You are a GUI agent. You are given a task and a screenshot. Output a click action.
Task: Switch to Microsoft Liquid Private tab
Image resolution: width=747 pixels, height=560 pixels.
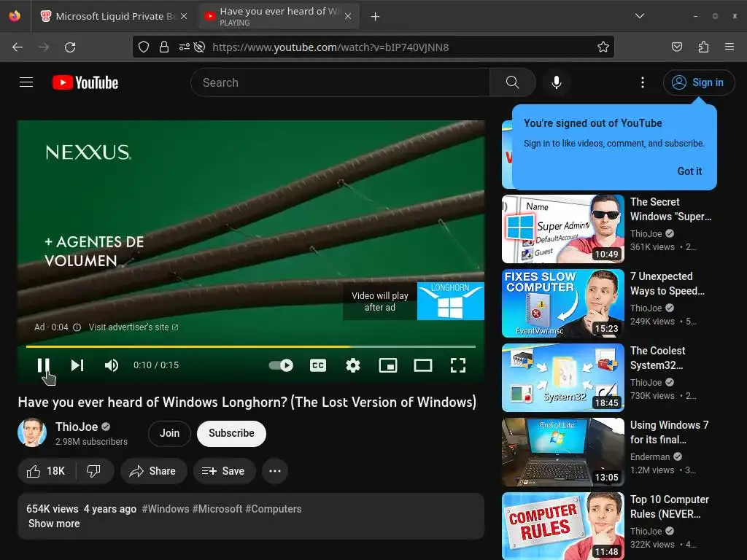pyautogui.click(x=115, y=16)
